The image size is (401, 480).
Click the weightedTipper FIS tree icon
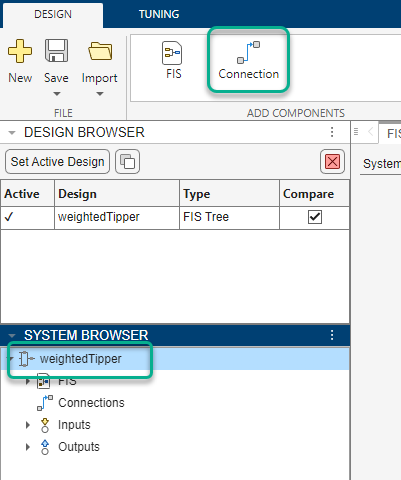(x=26, y=359)
